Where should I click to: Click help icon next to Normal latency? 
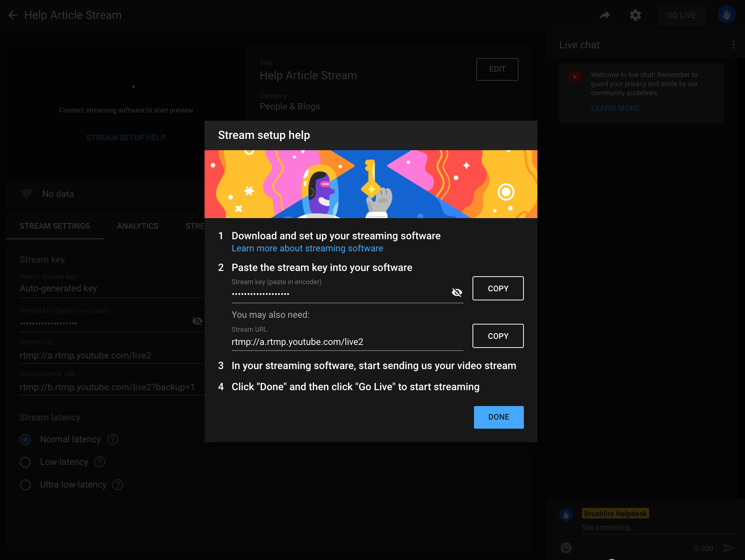coord(112,439)
